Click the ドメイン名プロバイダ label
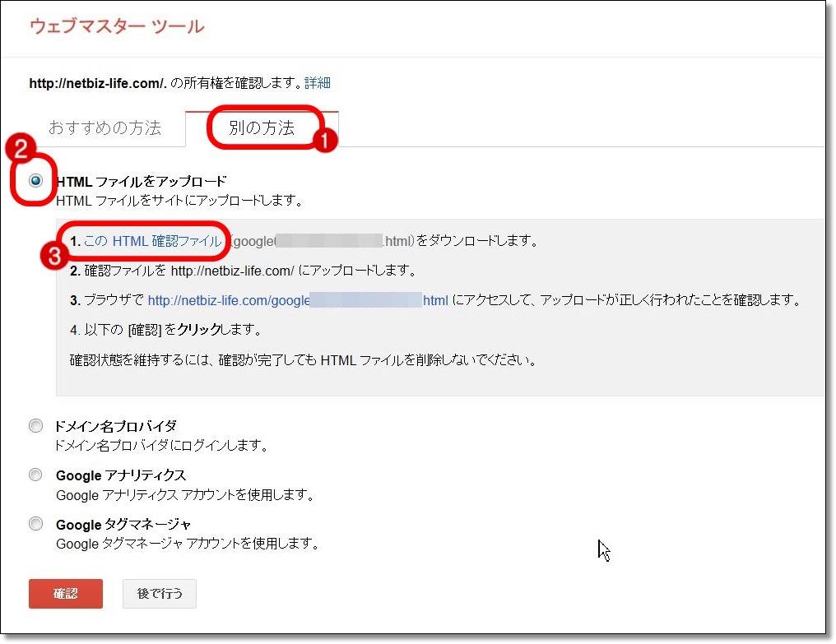The image size is (836, 644). 116,426
